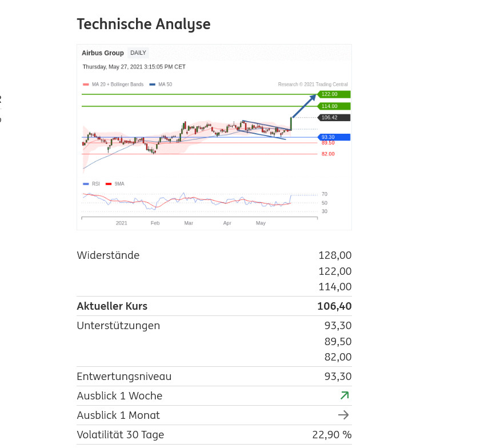The width and height of the screenshot is (504, 448).
Task: Click the green 114.00 price tag on chart
Action: tap(333, 106)
